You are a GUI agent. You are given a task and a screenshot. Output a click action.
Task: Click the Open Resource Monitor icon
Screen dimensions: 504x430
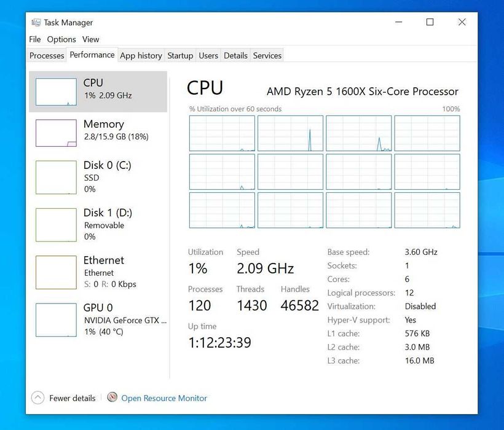pos(112,397)
